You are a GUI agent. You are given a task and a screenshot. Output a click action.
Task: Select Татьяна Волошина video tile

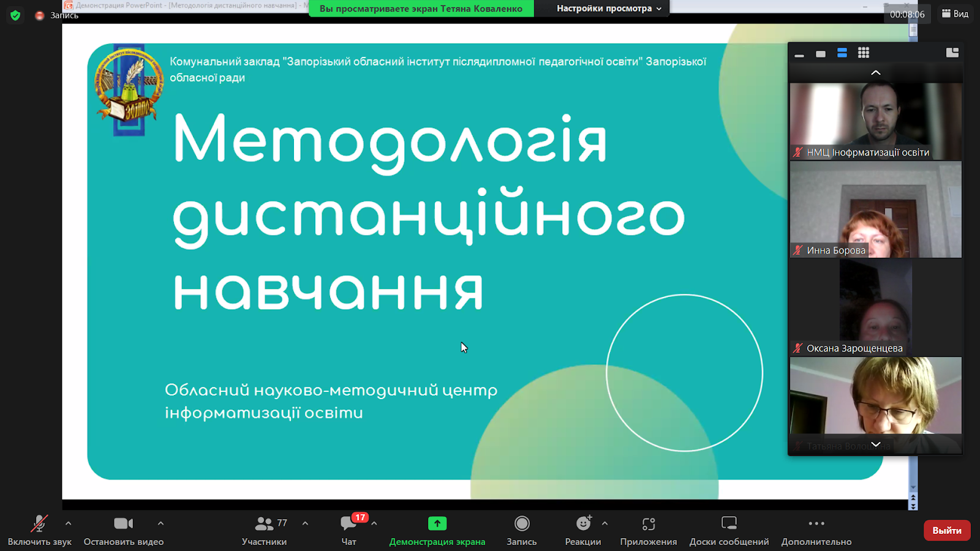click(876, 405)
